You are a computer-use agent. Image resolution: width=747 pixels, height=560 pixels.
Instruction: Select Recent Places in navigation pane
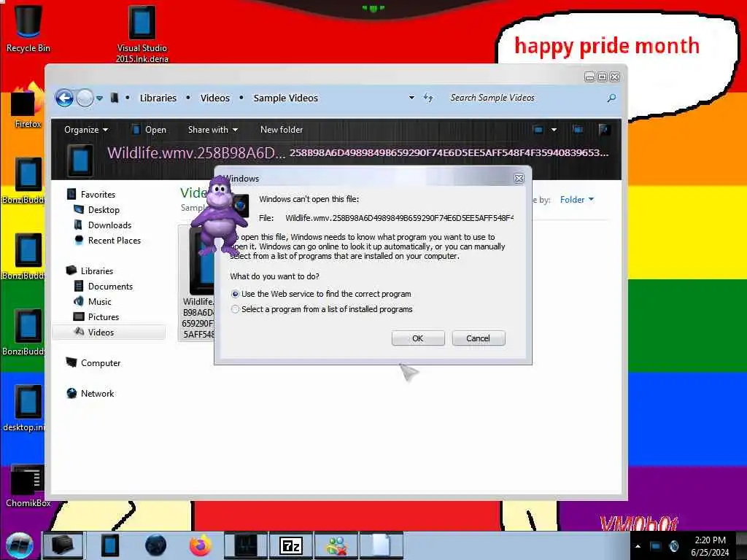115,241
